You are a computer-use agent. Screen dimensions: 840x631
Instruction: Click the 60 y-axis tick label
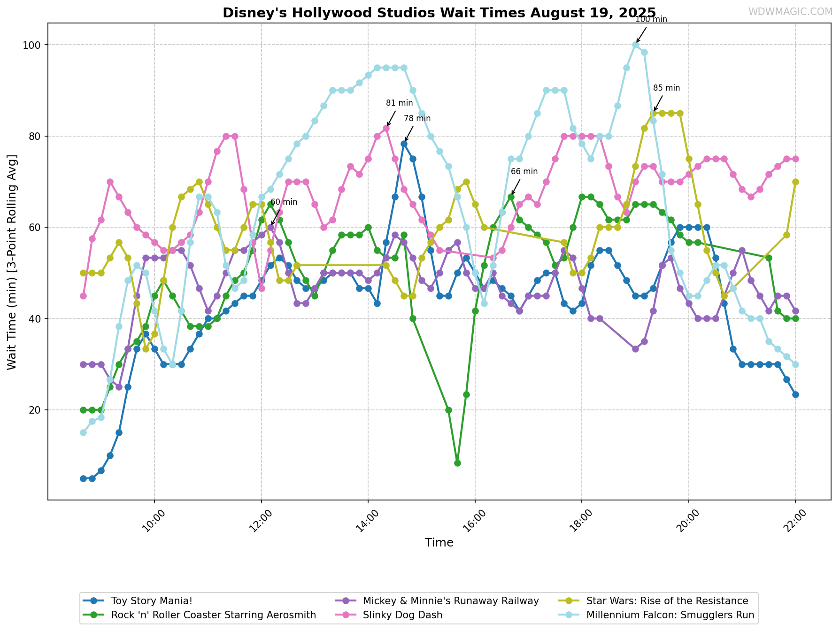[36, 227]
